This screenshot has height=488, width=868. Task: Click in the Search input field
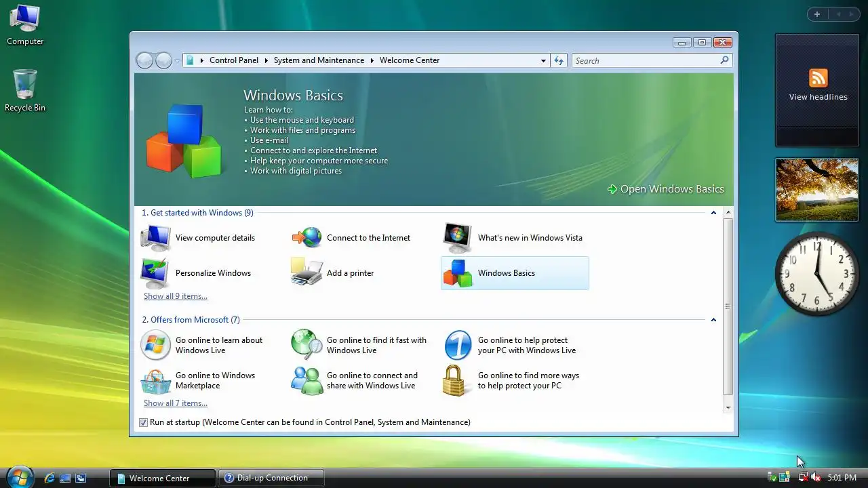644,60
